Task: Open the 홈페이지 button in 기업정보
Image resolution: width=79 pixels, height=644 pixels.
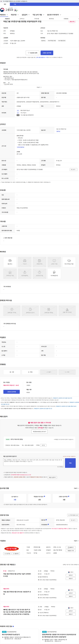Action: (71, 547)
